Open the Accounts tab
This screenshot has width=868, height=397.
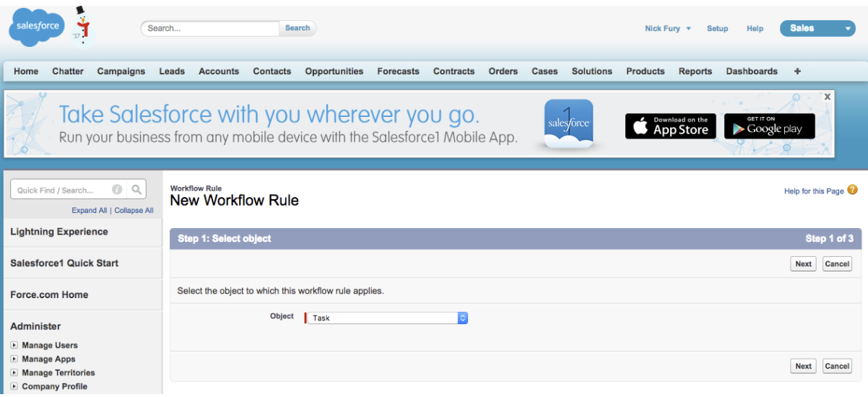(219, 71)
